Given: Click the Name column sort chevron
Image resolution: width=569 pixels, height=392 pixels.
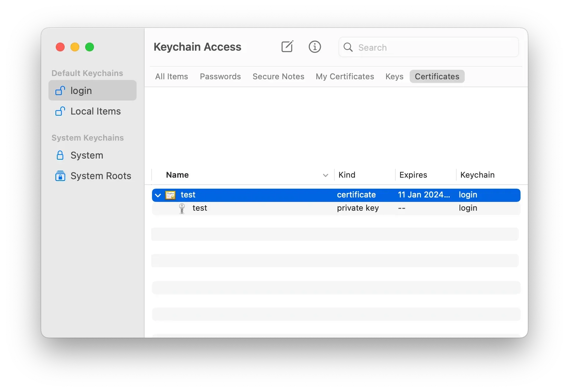Looking at the screenshot, I should (325, 175).
